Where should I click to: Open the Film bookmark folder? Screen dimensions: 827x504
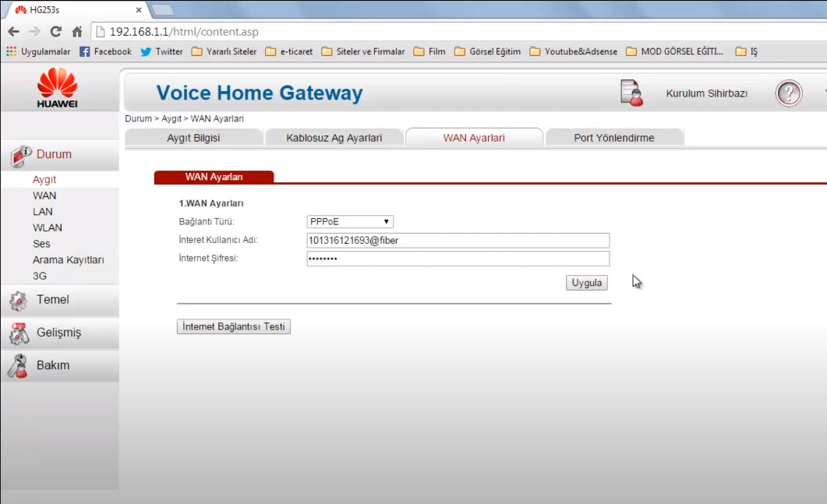click(x=429, y=51)
